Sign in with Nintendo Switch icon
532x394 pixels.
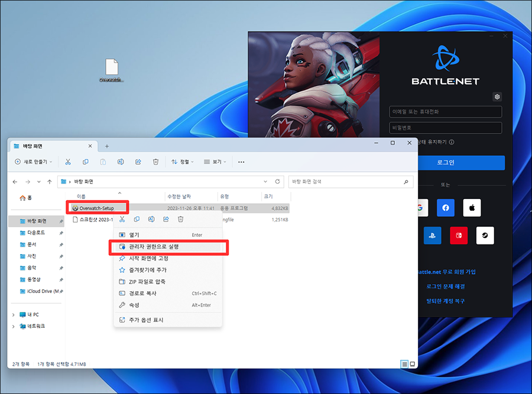coord(459,235)
